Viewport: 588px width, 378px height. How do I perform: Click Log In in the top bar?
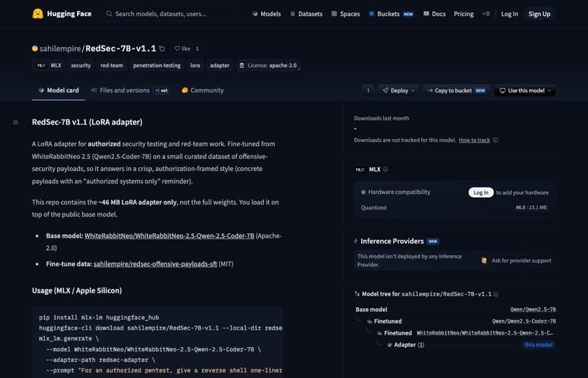(510, 14)
